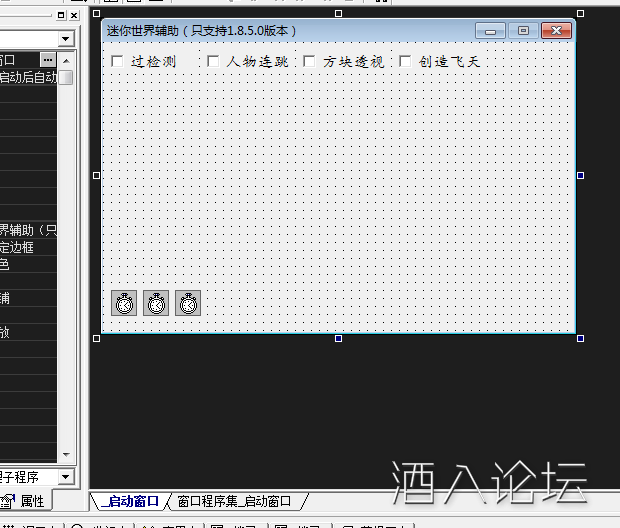
Task: Select the third timer component icon
Action: (188, 303)
